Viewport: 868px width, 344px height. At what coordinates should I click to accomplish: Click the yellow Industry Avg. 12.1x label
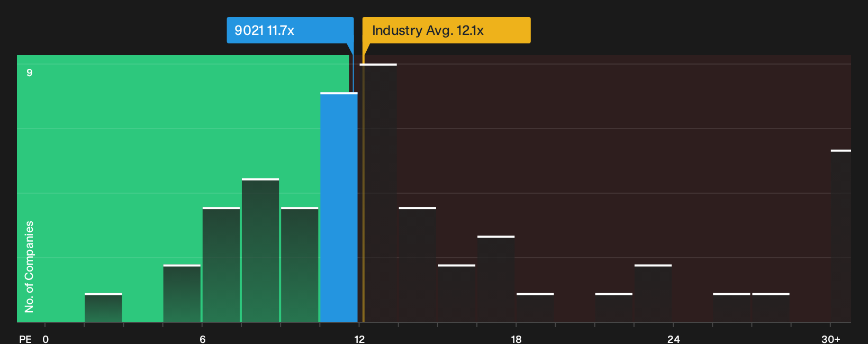click(x=446, y=30)
